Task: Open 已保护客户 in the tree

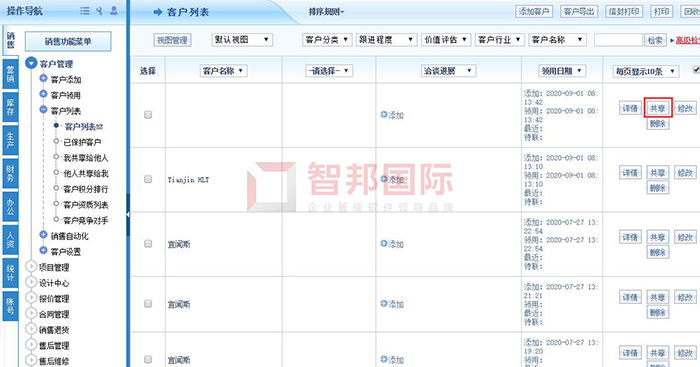Action: [82, 142]
